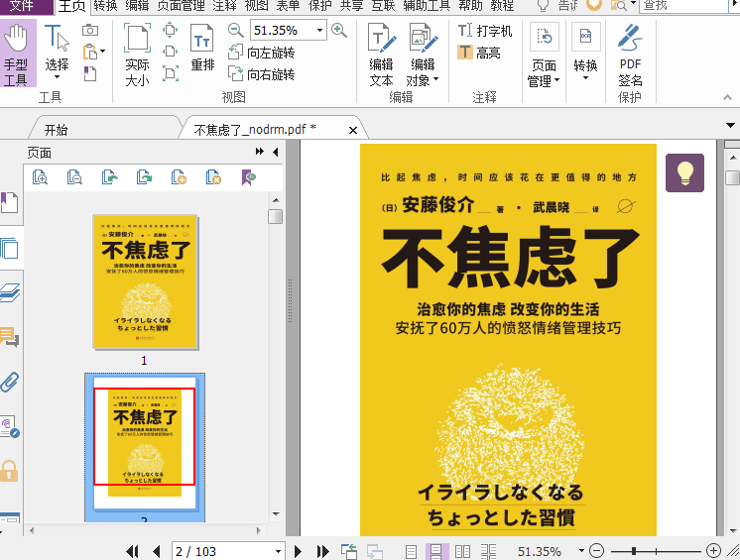
Task: Open the zoom percentage dropdown in ribbon
Action: [319, 30]
